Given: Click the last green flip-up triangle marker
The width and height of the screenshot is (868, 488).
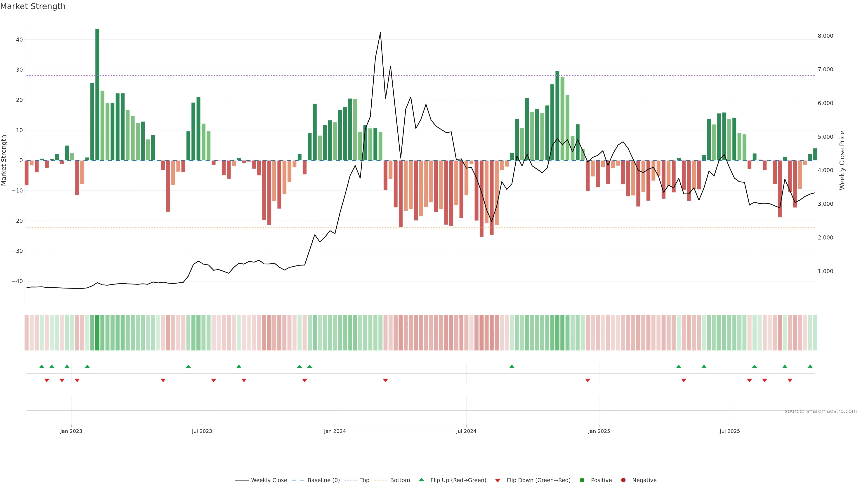Looking at the screenshot, I should (810, 366).
